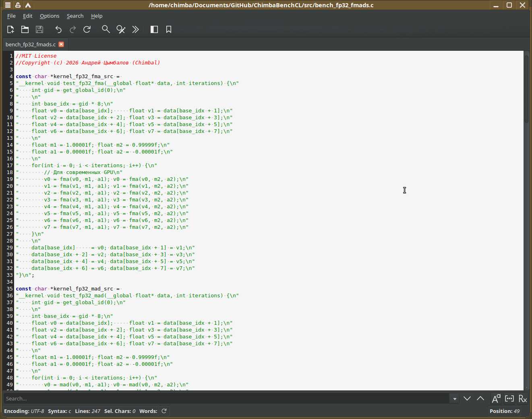Click the Redo arrow icon
532x419 pixels.
click(x=73, y=29)
